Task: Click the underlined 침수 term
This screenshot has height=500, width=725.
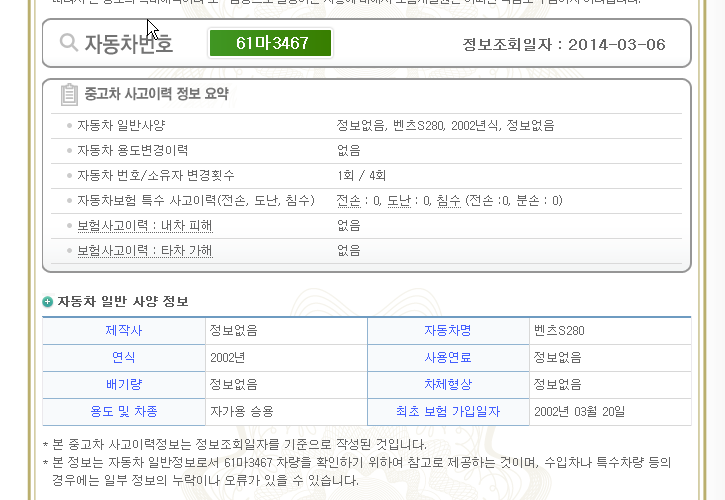Action: [x=449, y=201]
